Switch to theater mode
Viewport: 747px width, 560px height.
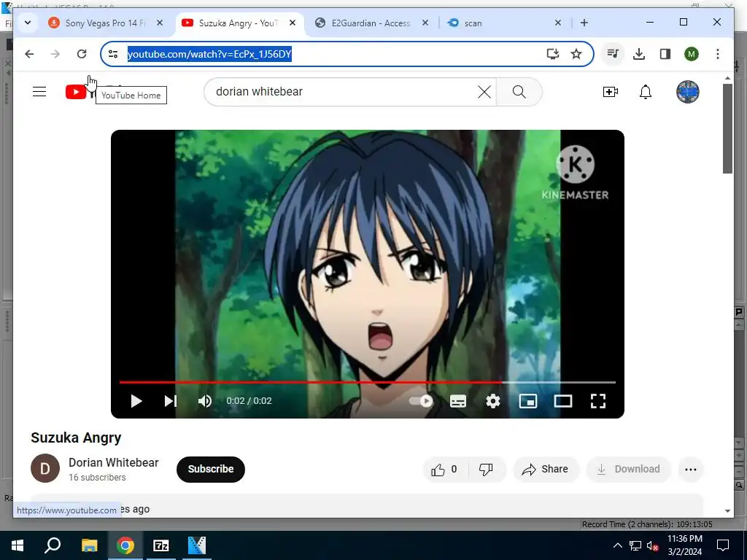coord(563,401)
